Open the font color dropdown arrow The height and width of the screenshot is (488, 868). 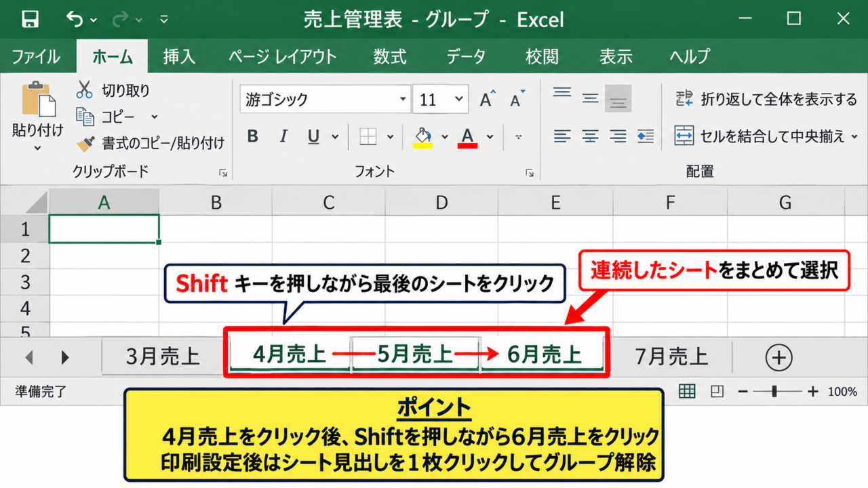(x=490, y=136)
